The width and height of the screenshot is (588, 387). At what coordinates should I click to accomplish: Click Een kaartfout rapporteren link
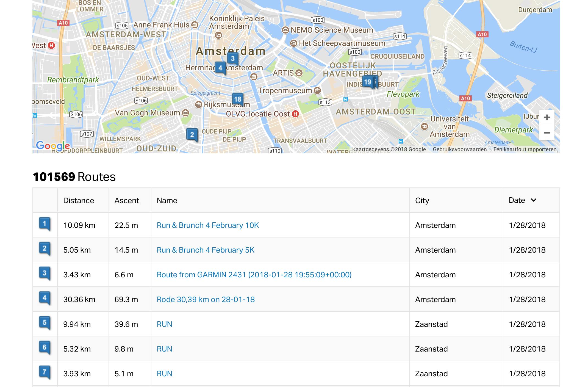[x=525, y=149]
